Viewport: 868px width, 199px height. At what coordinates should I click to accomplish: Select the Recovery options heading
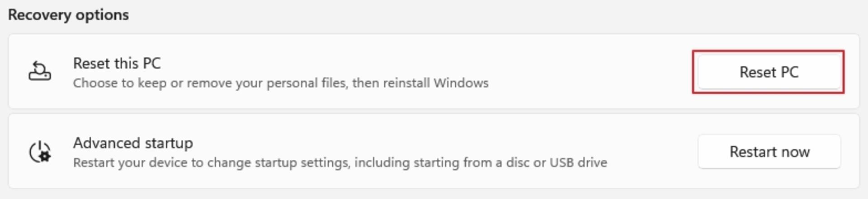tap(68, 15)
